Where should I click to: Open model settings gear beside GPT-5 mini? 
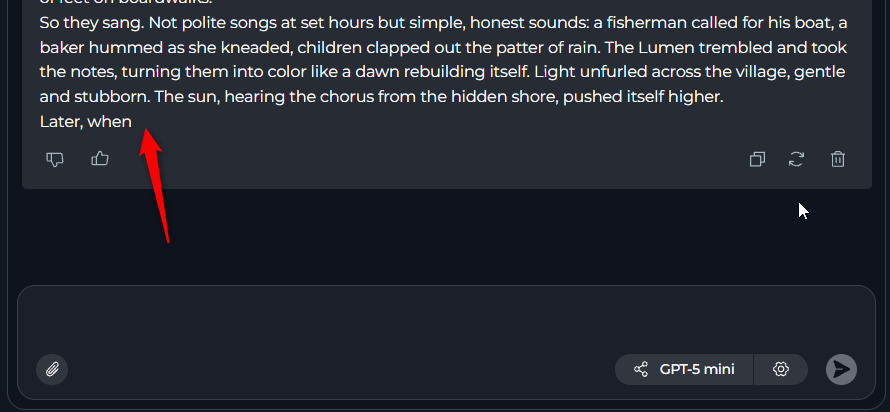781,369
